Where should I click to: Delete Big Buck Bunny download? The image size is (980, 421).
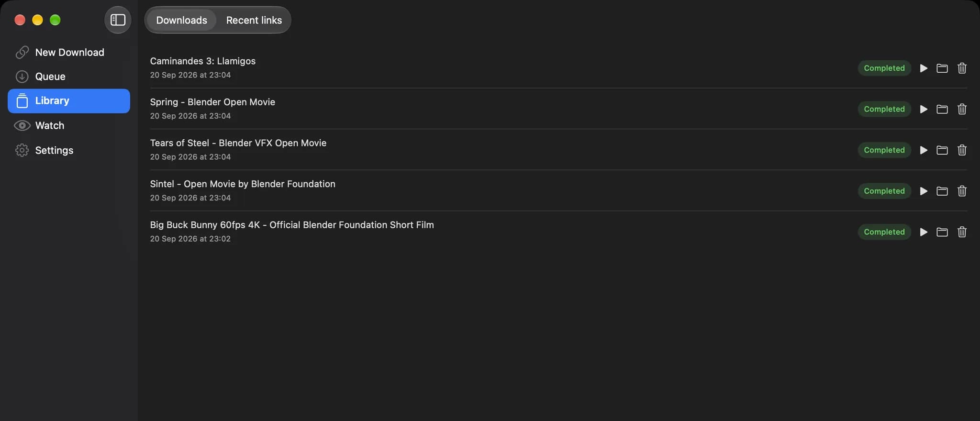pos(962,232)
